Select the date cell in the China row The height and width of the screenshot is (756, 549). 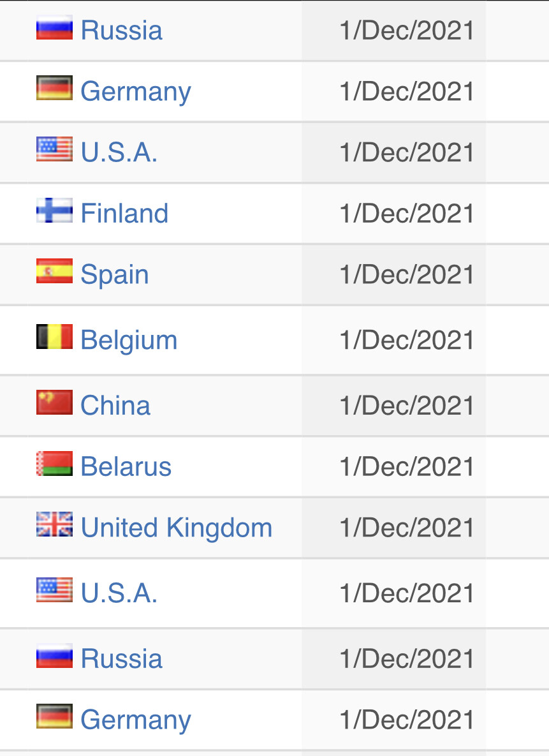tap(394, 406)
